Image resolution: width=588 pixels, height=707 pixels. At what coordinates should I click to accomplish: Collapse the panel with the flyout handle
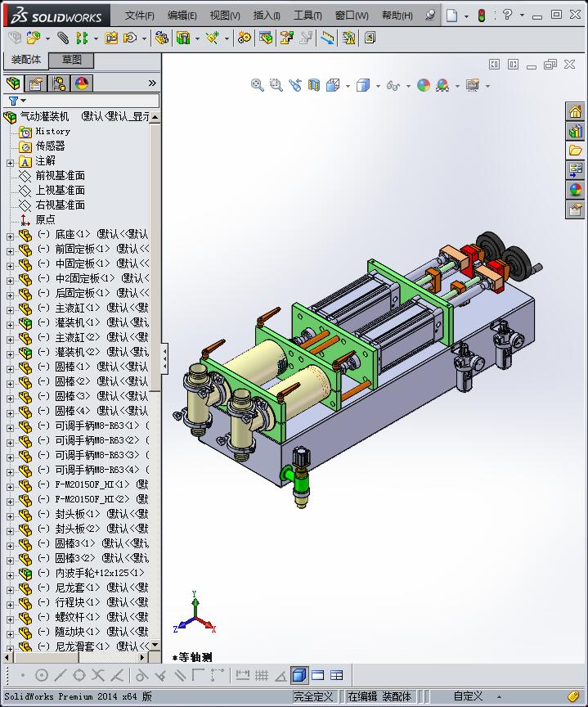[165, 358]
